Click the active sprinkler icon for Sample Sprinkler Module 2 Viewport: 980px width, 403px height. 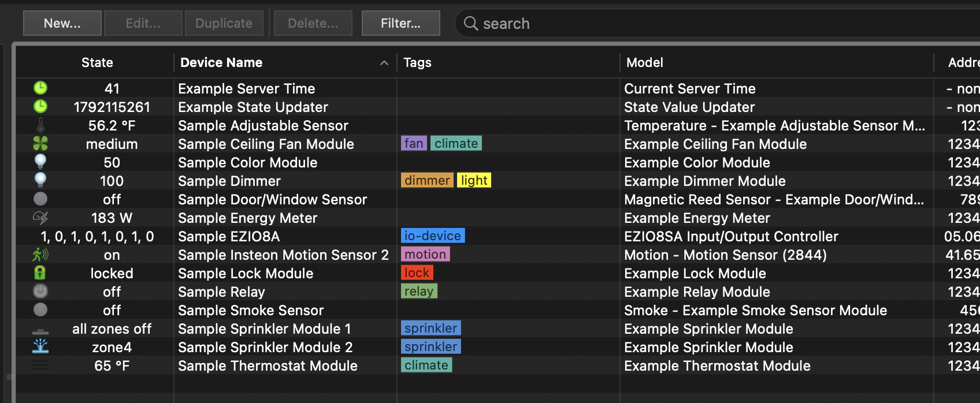pos(40,346)
